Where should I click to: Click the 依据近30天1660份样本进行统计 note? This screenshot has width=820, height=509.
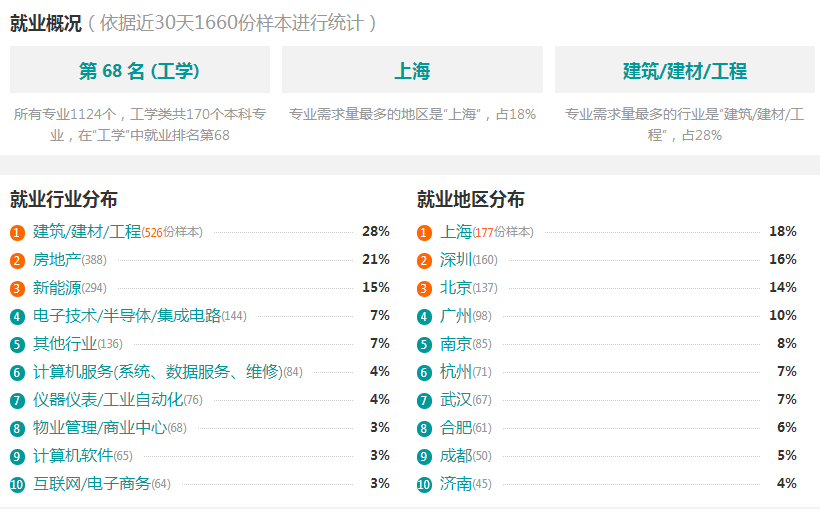tap(231, 23)
